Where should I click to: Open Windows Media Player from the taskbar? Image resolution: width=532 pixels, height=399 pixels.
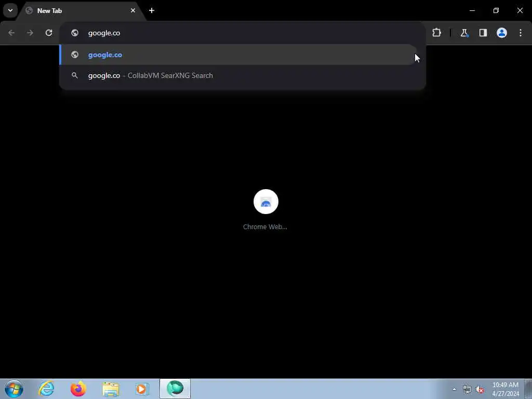pos(142,389)
